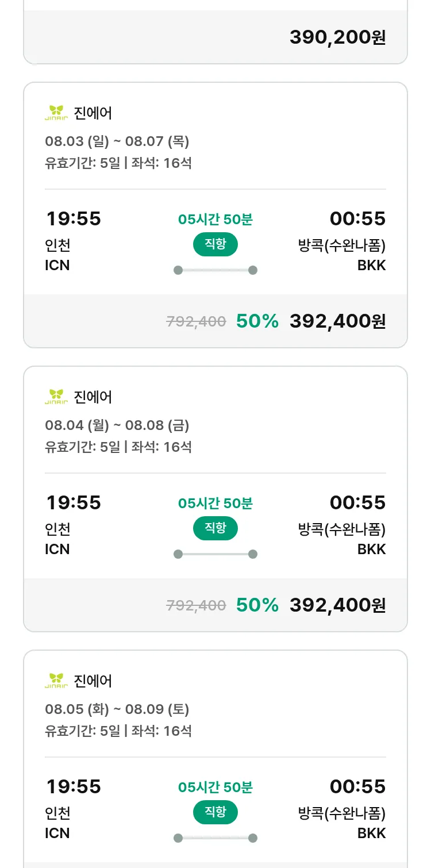
Task: Open the 08.05 (화) ~ 08.09 (토) date range
Action: click(117, 709)
